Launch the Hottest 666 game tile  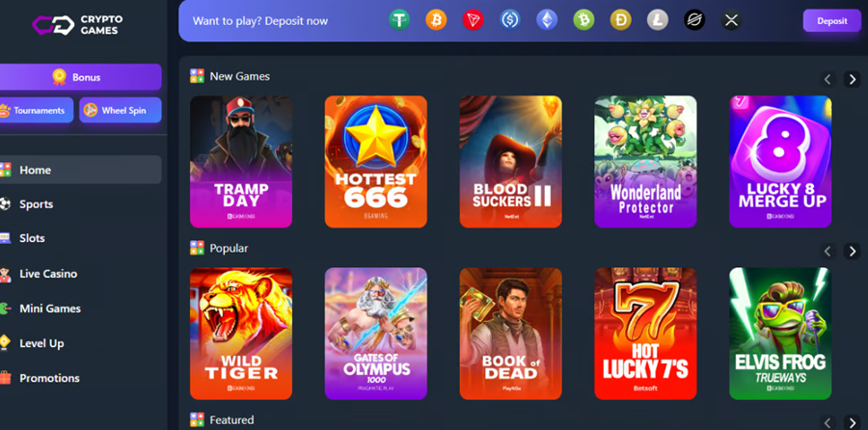pos(376,162)
